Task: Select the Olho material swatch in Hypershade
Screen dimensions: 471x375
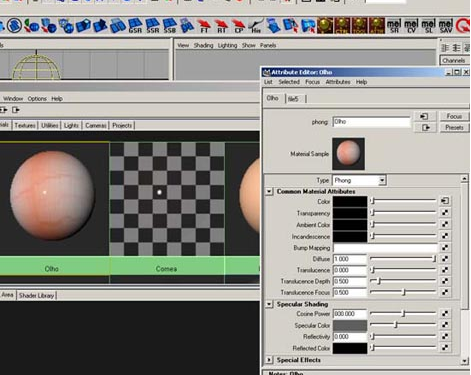Action: click(x=53, y=196)
